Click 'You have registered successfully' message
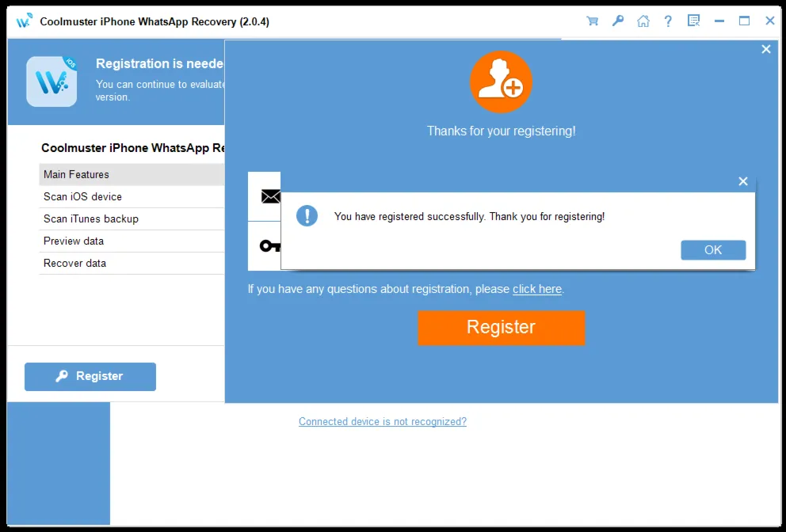786x532 pixels. tap(469, 216)
